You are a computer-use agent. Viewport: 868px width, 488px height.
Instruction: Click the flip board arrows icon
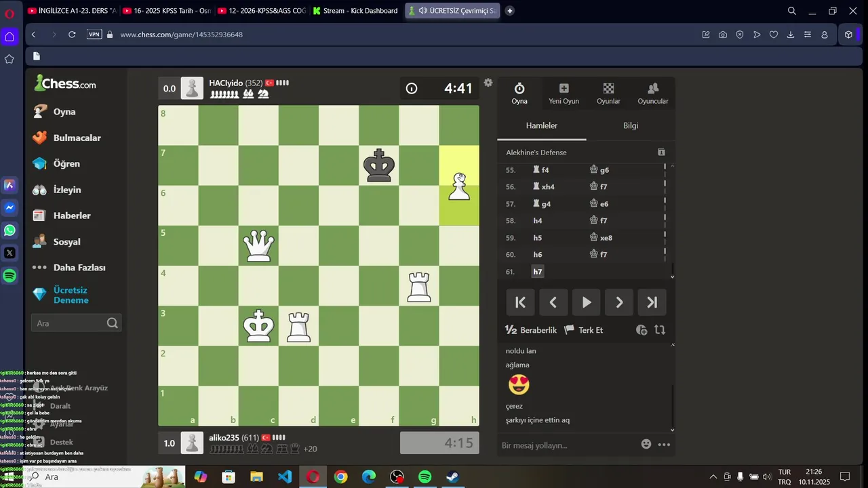coord(660,330)
